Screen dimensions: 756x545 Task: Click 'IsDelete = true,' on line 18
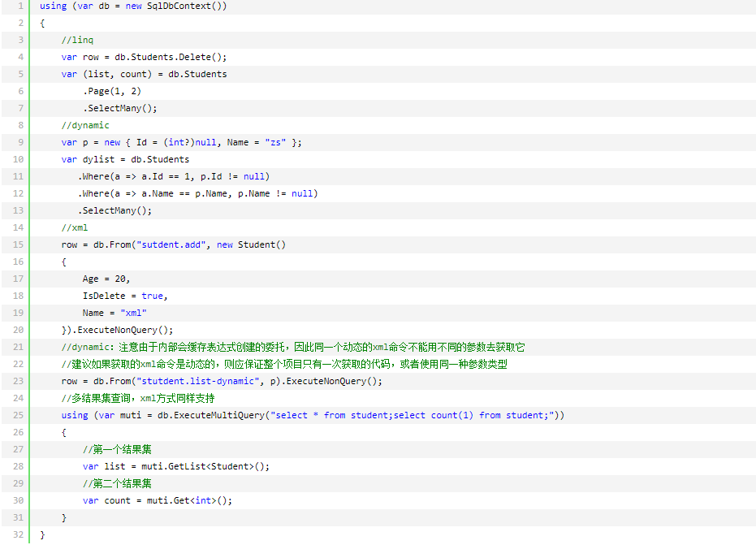pyautogui.click(x=125, y=296)
